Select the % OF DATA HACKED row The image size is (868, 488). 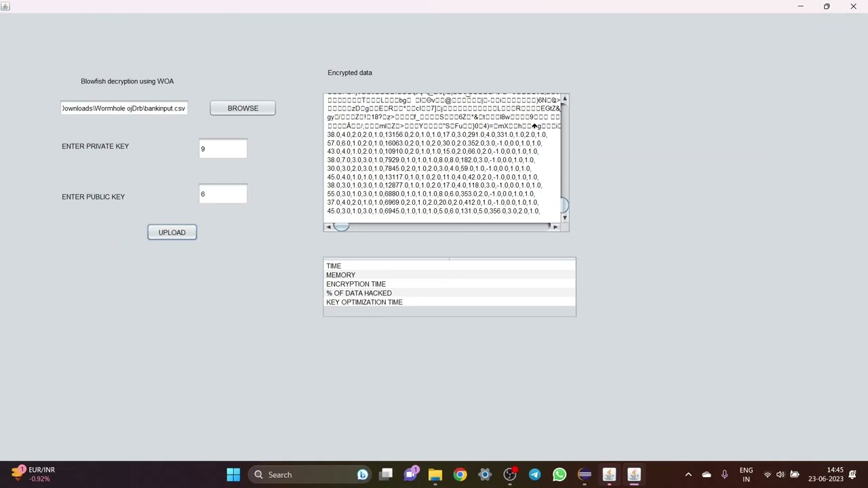click(359, 293)
